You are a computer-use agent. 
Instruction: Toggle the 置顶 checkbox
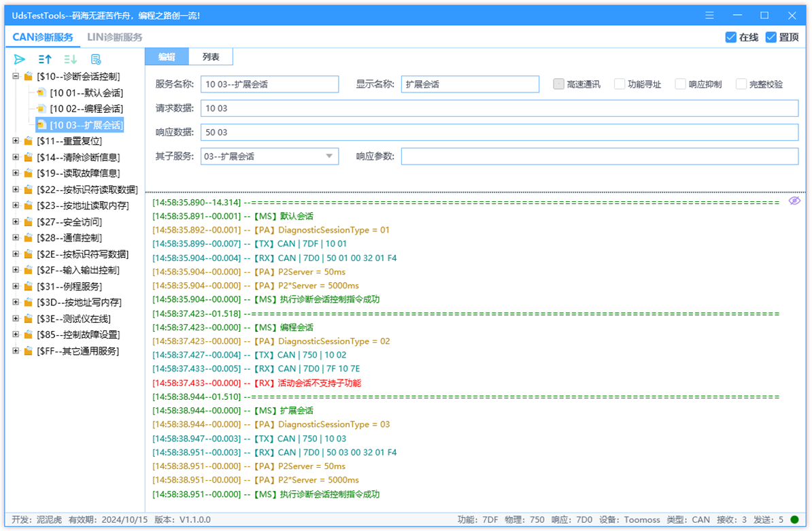(771, 37)
